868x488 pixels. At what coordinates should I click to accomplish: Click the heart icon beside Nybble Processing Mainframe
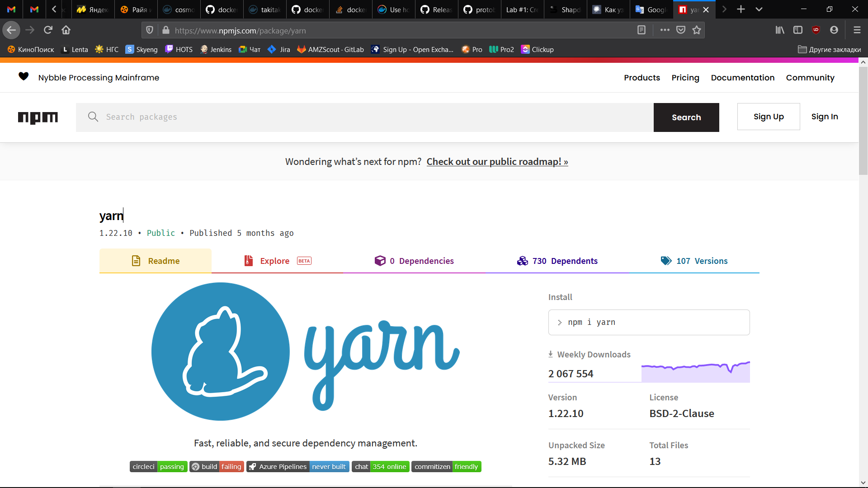coord(23,76)
